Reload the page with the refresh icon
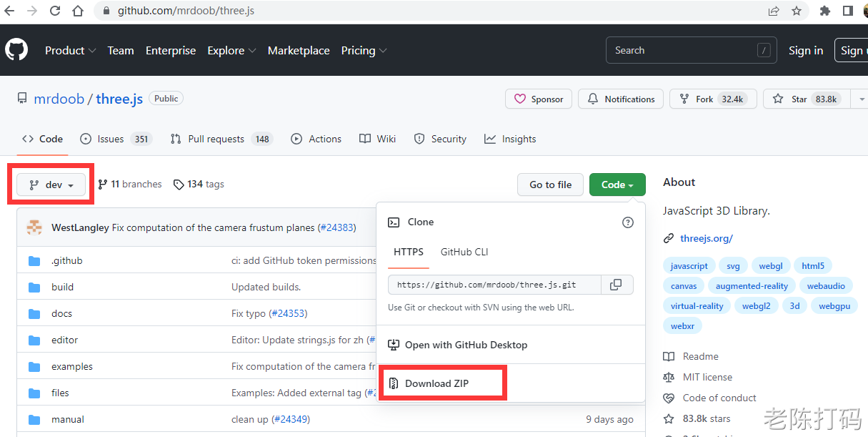 coord(54,11)
